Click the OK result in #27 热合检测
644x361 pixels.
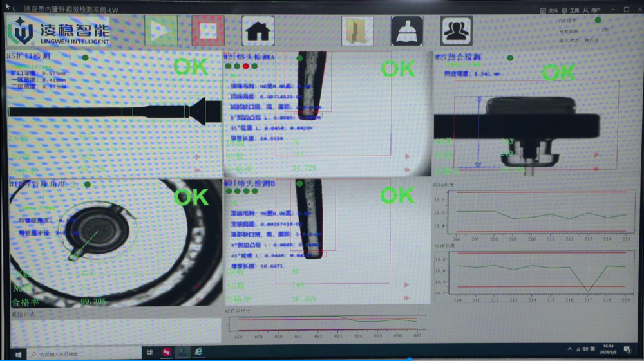click(558, 73)
